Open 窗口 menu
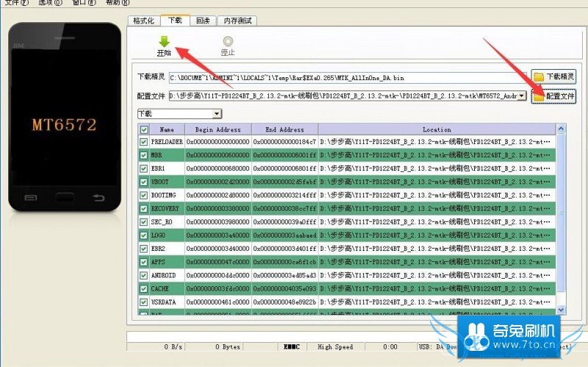 pos(84,3)
